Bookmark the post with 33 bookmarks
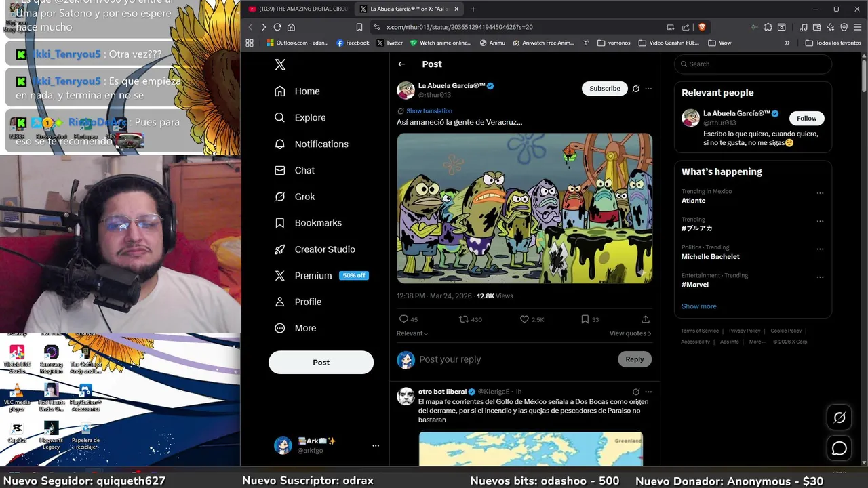This screenshot has width=868, height=488. pyautogui.click(x=590, y=319)
